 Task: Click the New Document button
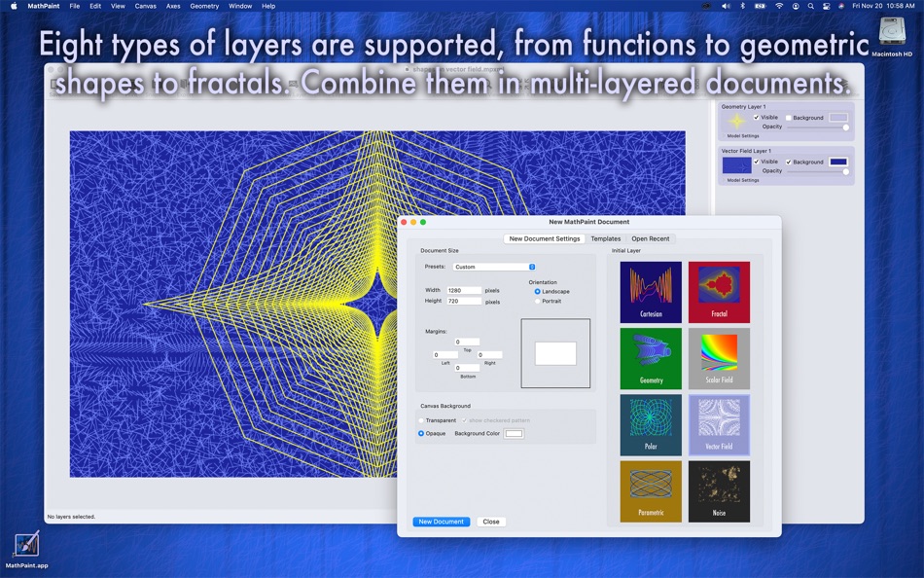pyautogui.click(x=441, y=522)
